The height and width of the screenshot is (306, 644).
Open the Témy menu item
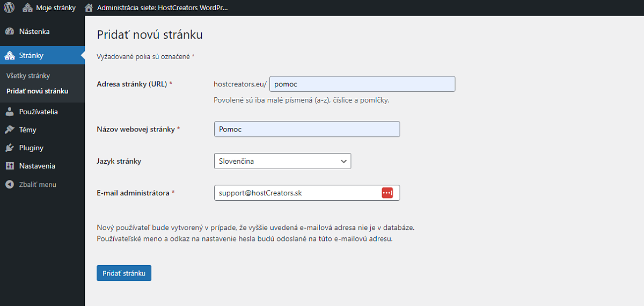coord(42,130)
